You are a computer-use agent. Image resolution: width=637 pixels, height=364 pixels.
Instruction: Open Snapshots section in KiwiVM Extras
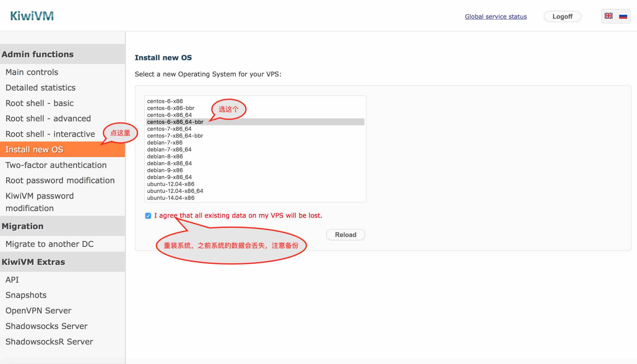(26, 294)
